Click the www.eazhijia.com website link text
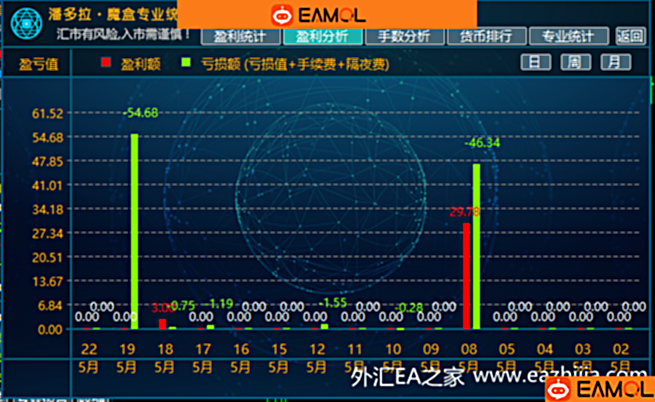 coord(535,378)
